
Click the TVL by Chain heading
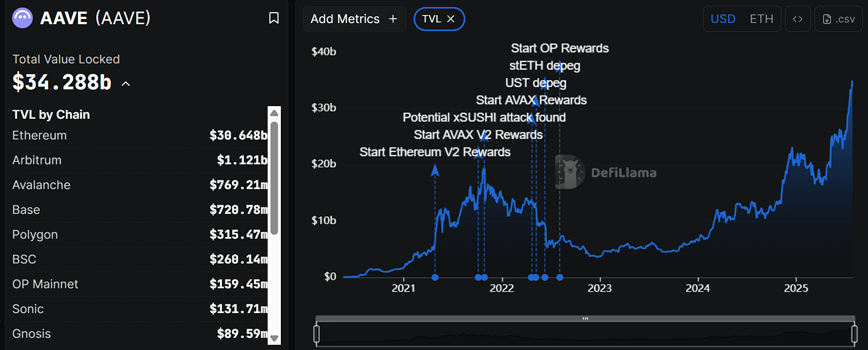[51, 115]
